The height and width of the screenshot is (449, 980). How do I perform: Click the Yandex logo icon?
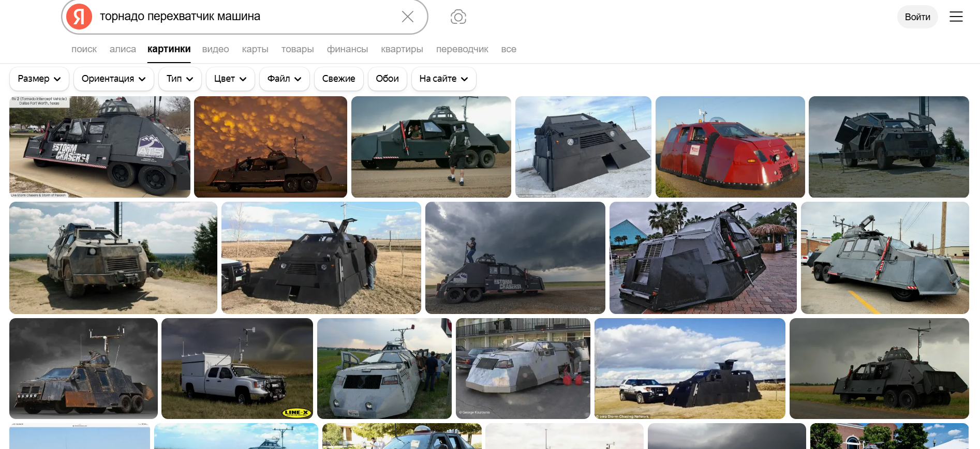pyautogui.click(x=79, y=17)
